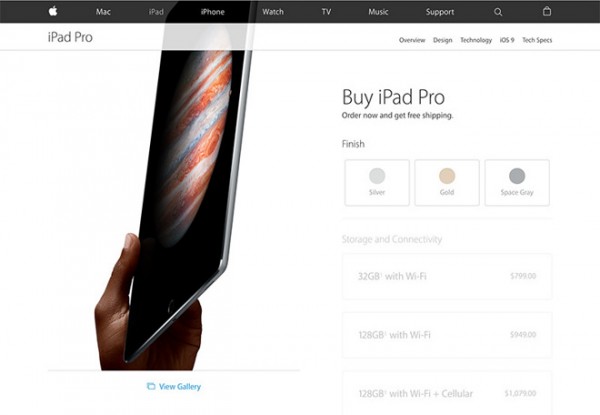Viewport: 600px width, 415px height.
Task: Open the iPhone navigation item
Action: (212, 12)
